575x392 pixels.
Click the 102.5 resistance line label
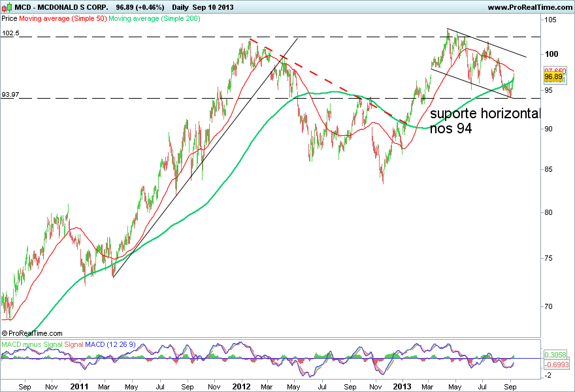10,33
